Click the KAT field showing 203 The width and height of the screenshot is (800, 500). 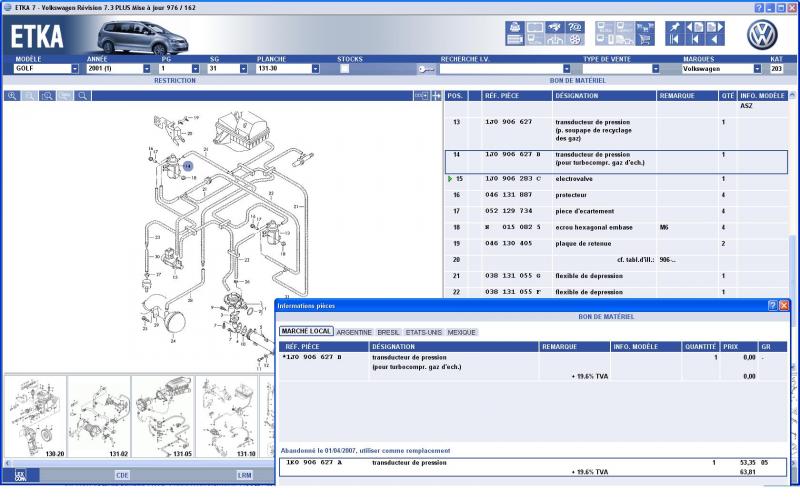click(x=776, y=69)
